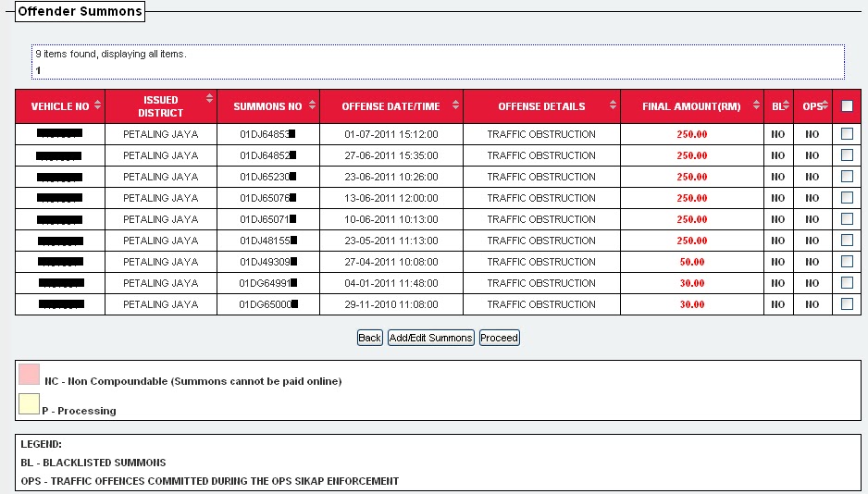868x494 pixels.
Task: Check the summons dated 27-04-2011 10:08:00
Action: [x=847, y=261]
